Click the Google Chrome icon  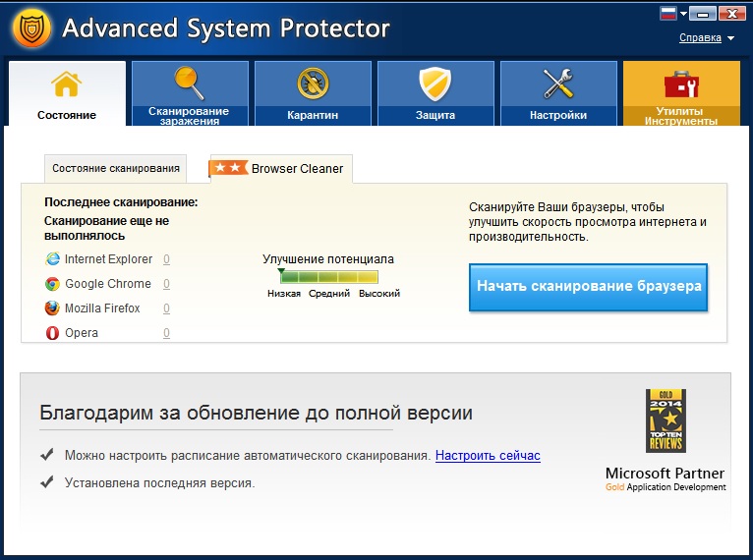[x=53, y=284]
